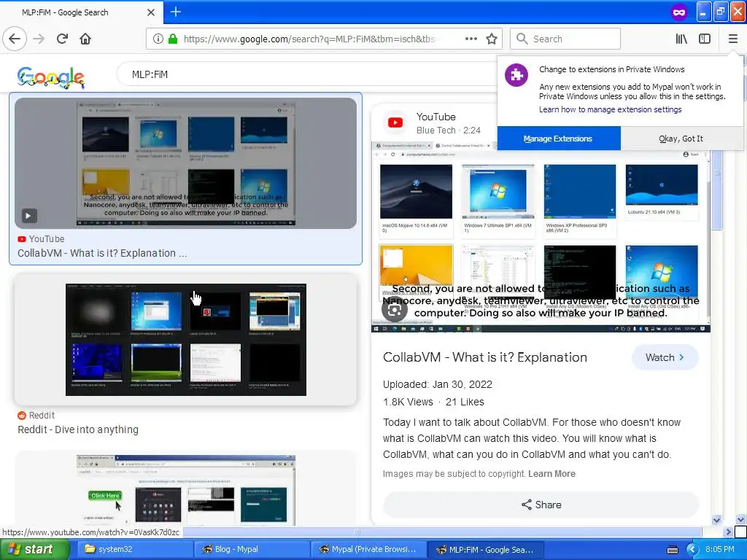Click the green secure connection padlock
The width and height of the screenshot is (747, 560).
(x=173, y=39)
